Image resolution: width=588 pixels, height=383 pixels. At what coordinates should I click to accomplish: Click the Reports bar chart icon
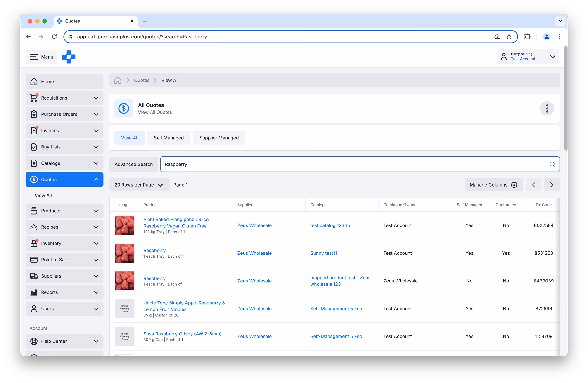(34, 292)
